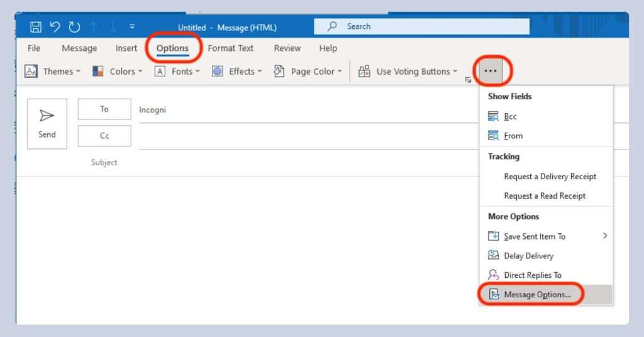Click the From field icon in menu
The height and width of the screenshot is (337, 644).
tap(494, 136)
